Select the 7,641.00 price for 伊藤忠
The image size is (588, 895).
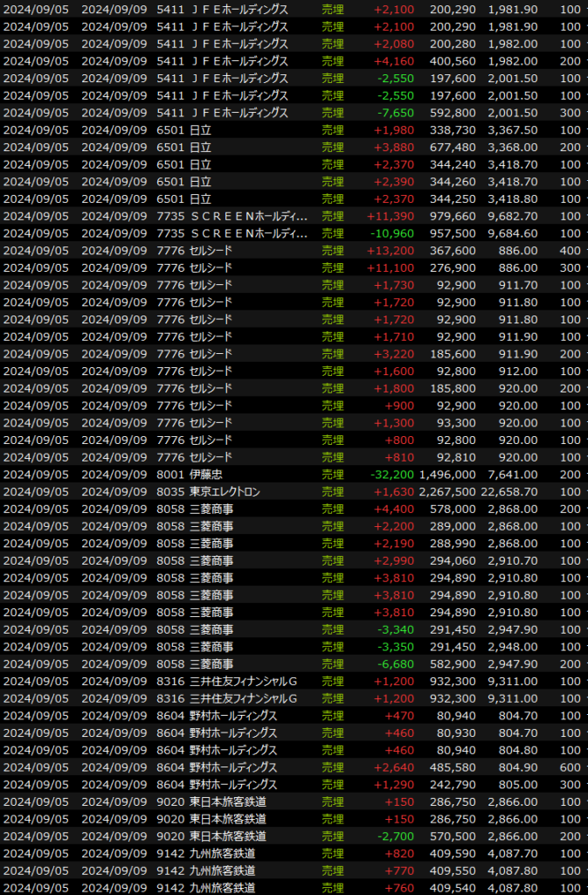(515, 475)
